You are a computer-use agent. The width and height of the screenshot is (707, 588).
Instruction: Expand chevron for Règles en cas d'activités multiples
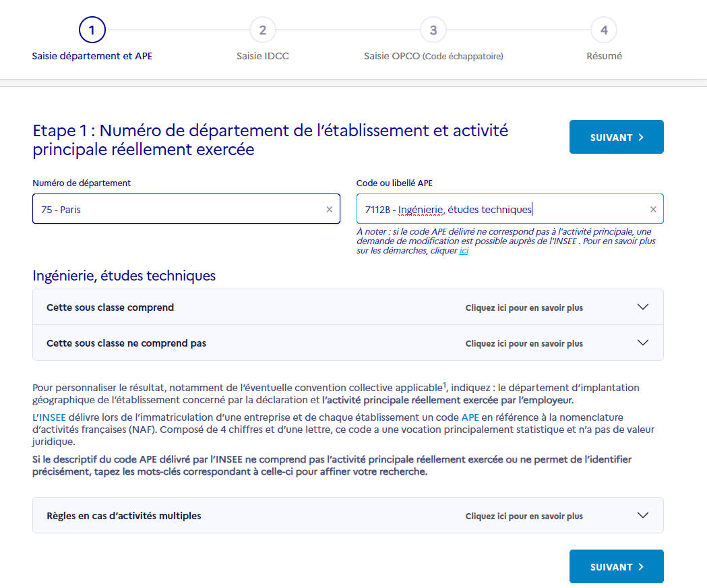pos(642,516)
